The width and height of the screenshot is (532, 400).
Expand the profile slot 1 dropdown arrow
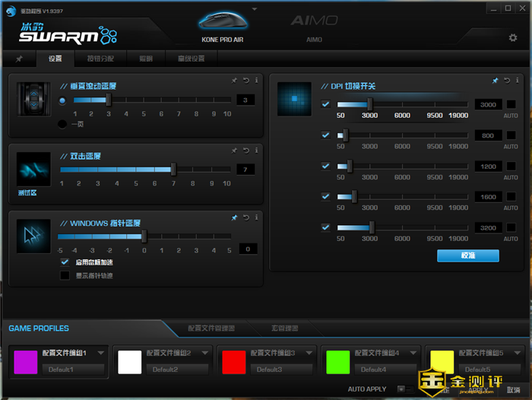pos(101,353)
